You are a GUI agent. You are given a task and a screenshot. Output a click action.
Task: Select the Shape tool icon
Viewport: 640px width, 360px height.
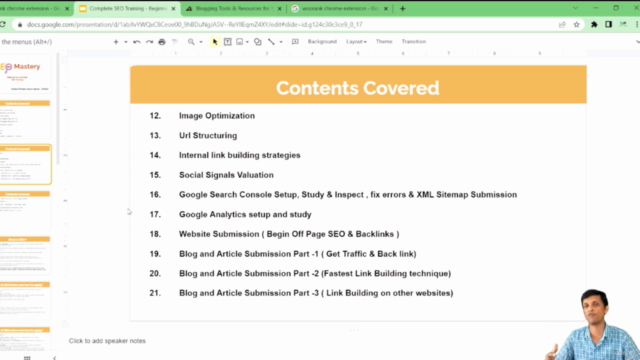tap(258, 42)
